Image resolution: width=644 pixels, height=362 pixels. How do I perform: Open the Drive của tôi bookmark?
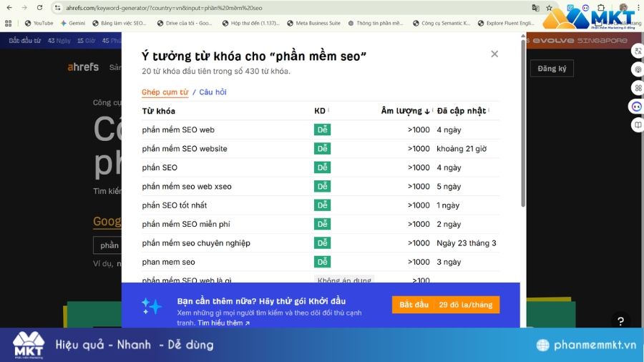(x=185, y=24)
